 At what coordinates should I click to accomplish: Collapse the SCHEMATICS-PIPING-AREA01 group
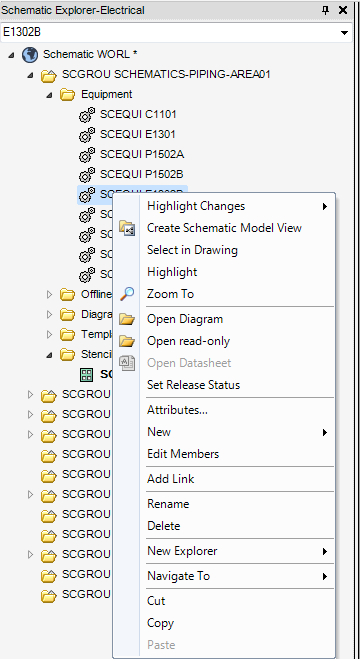(x=30, y=75)
